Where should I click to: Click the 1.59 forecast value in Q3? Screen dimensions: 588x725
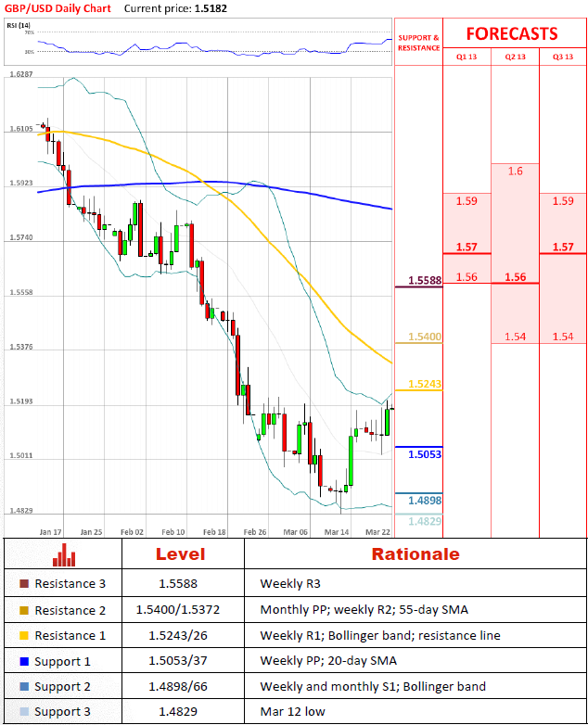(563, 201)
